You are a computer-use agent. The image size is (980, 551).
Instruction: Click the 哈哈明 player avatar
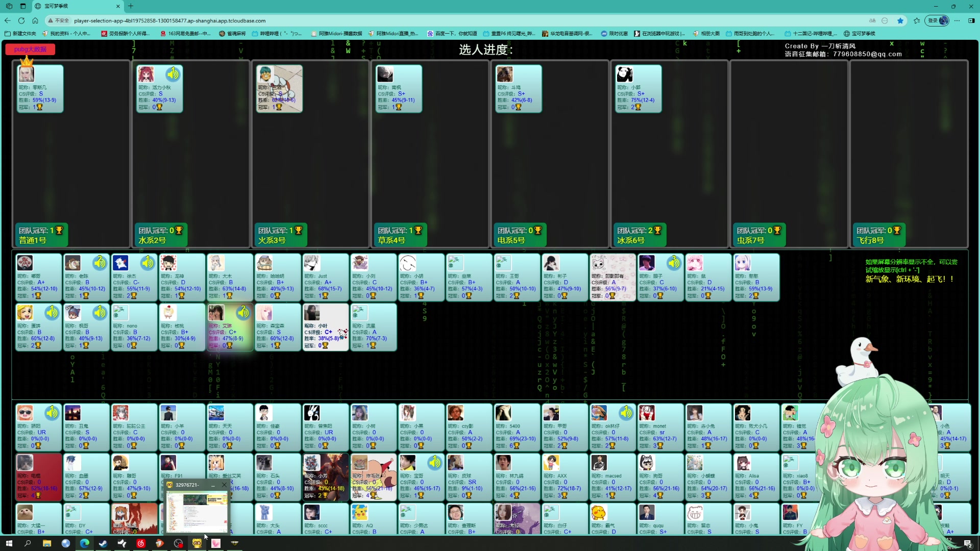264,263
